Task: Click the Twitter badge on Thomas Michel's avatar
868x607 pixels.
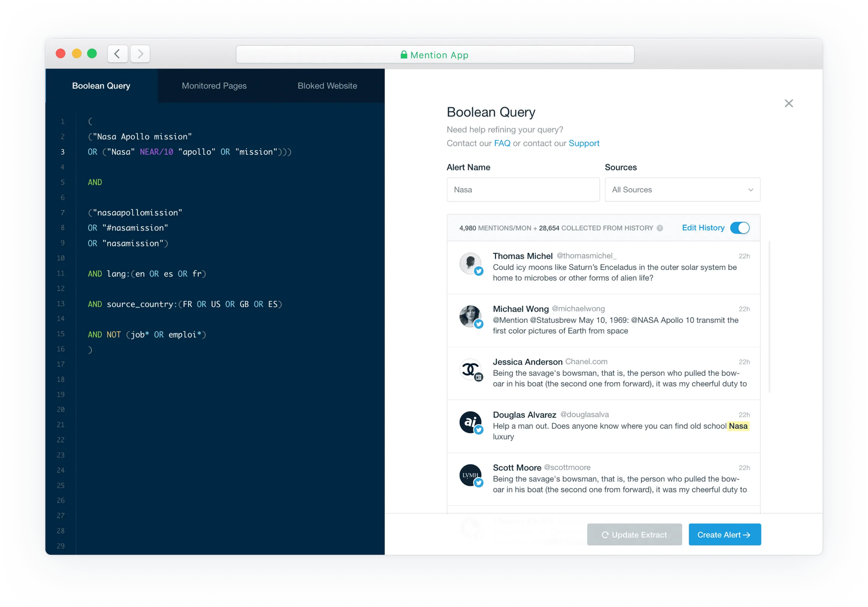Action: pos(479,271)
